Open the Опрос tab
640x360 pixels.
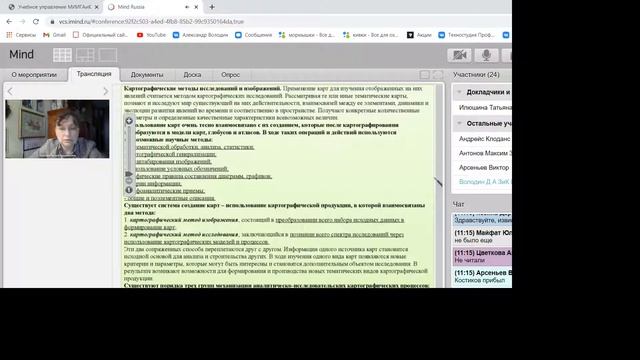click(x=231, y=75)
